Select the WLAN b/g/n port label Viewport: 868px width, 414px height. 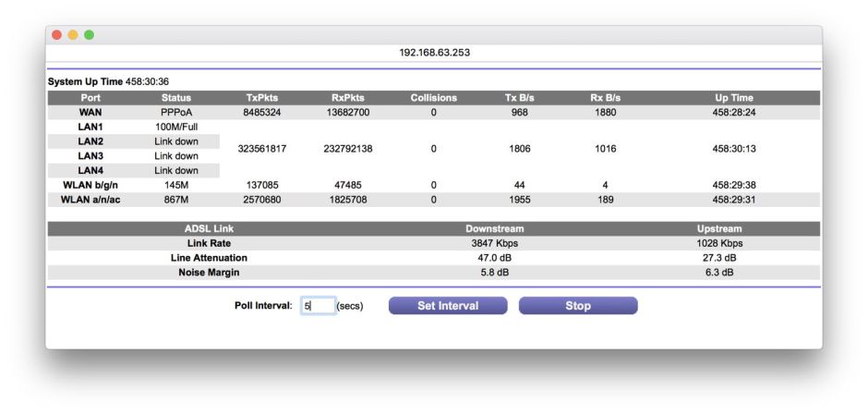coord(90,185)
